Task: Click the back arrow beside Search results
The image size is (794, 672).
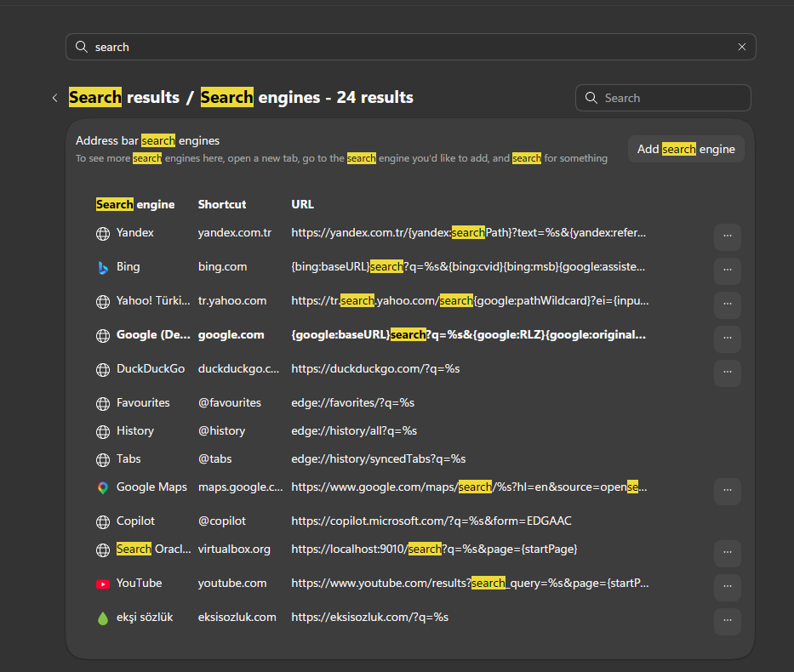Action: (x=54, y=98)
